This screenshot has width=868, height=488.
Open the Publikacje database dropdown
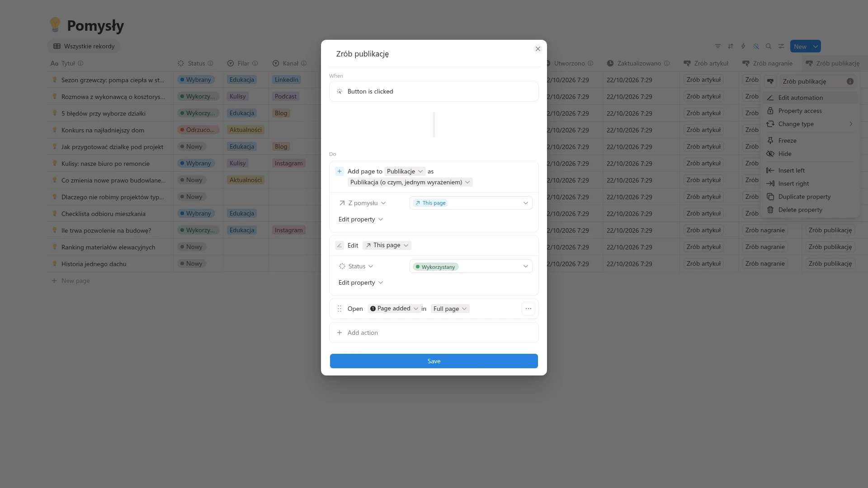click(405, 171)
